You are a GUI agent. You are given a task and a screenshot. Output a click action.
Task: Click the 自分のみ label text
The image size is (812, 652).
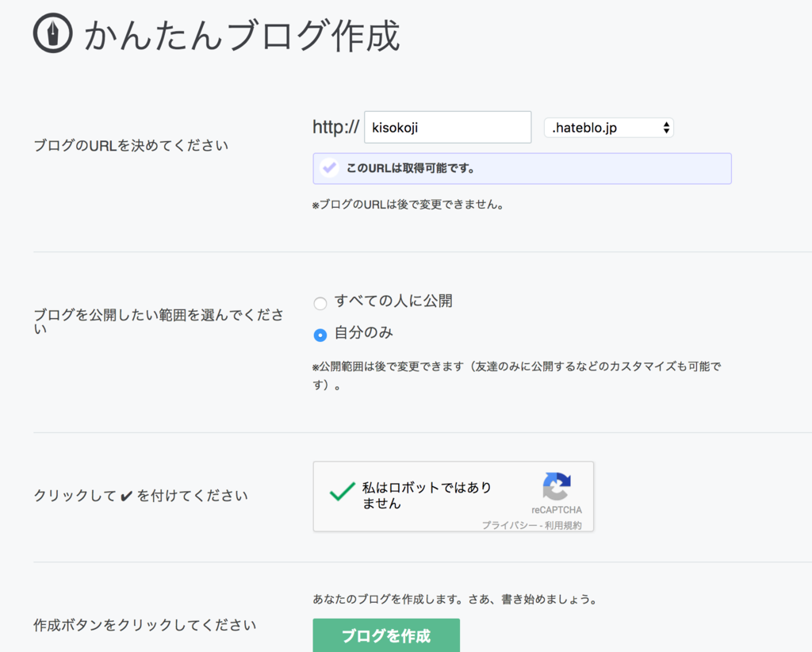[x=363, y=332]
